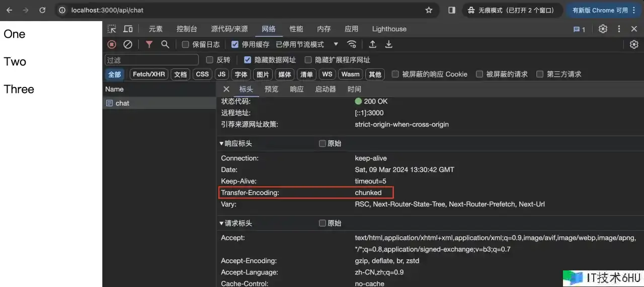Toggle the 隐藏数据网址 checkbox
Image resolution: width=644 pixels, height=287 pixels.
coord(248,60)
